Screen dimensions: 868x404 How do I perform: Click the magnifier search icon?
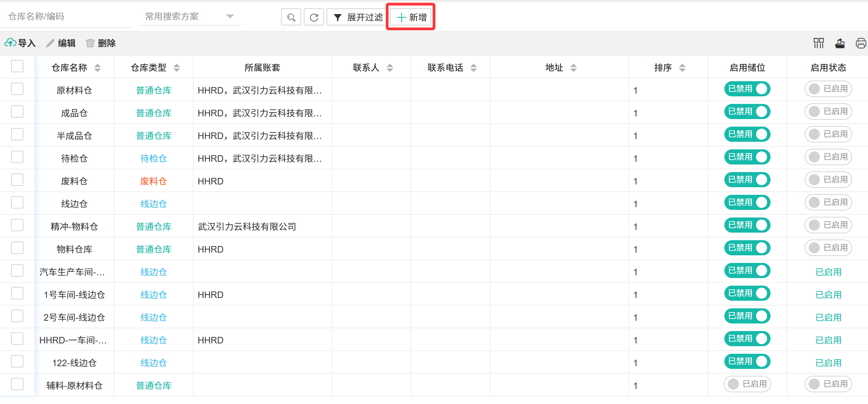[x=291, y=17]
